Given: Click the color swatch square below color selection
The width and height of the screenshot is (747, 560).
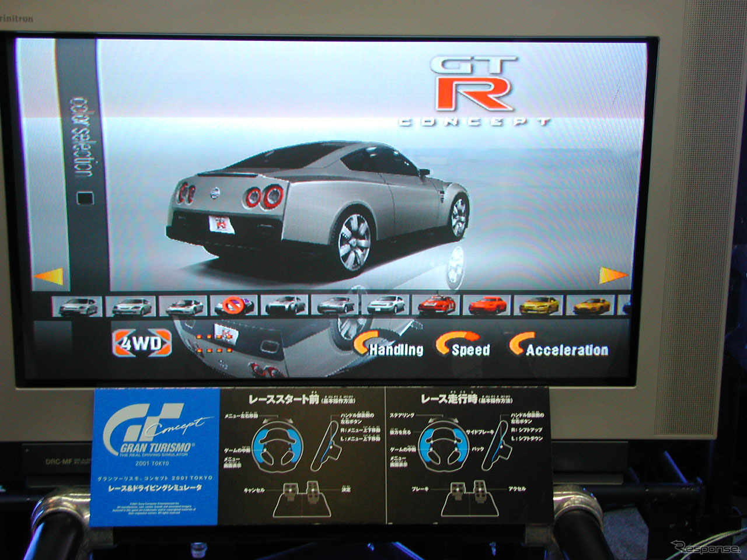Looking at the screenshot, I should pos(85,198).
